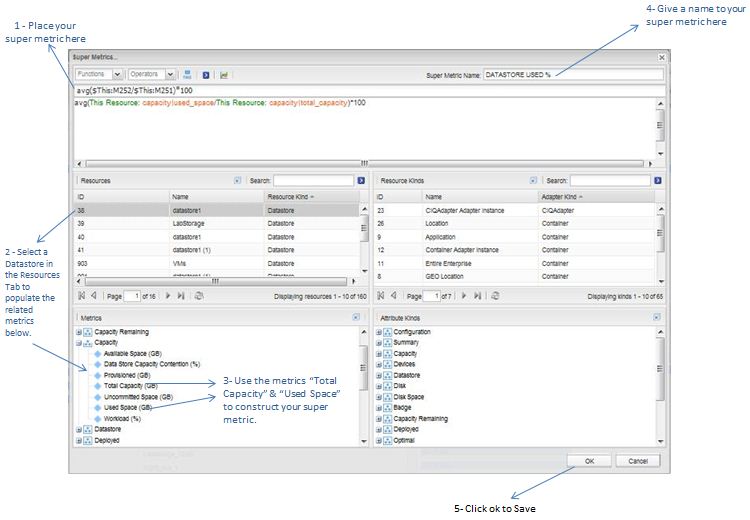Jump to last page of Resource Kinds
The height and width of the screenshot is (520, 750).
pos(476,296)
